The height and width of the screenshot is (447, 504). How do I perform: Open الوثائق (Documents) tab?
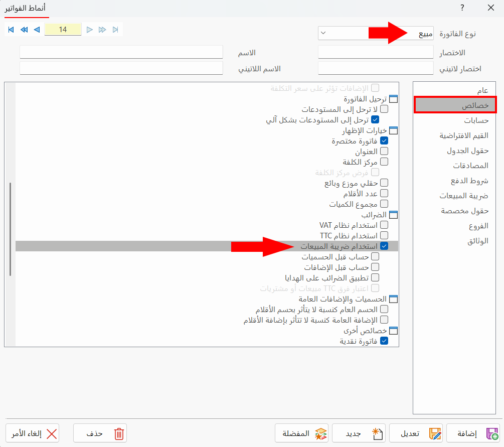click(454, 241)
